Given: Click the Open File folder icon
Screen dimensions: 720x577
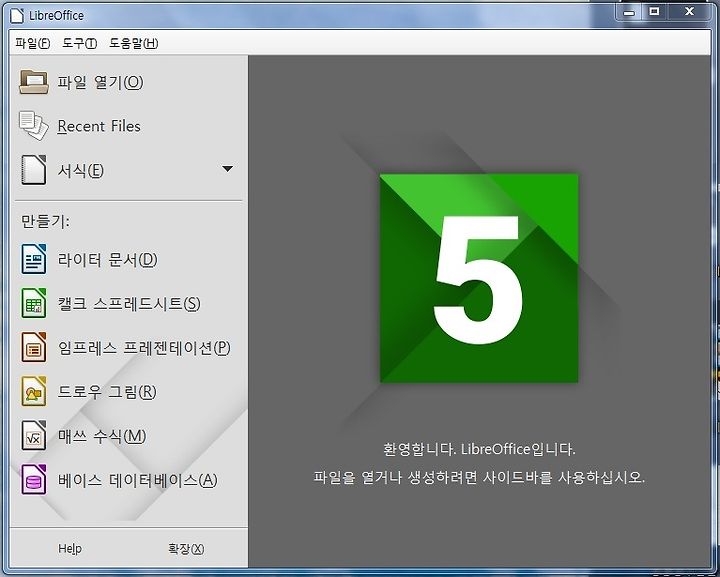Looking at the screenshot, I should pos(34,82).
